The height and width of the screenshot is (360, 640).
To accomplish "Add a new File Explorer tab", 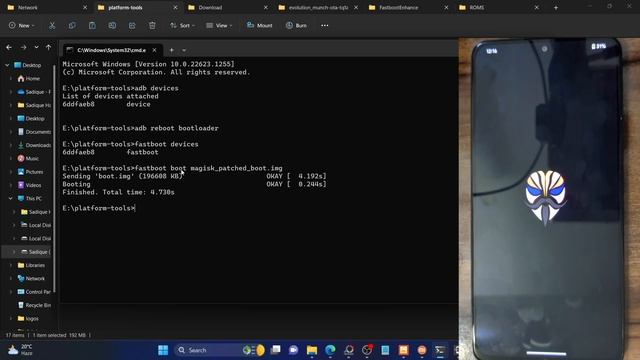I will 556,7.
